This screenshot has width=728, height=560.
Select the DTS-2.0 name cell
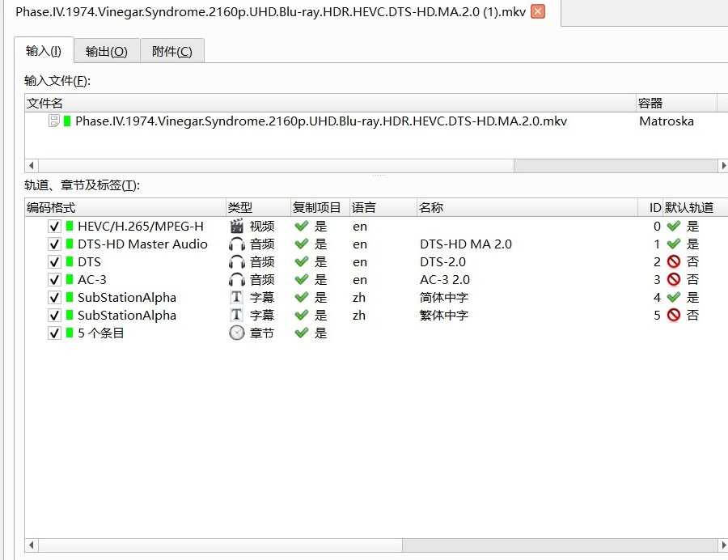[443, 262]
